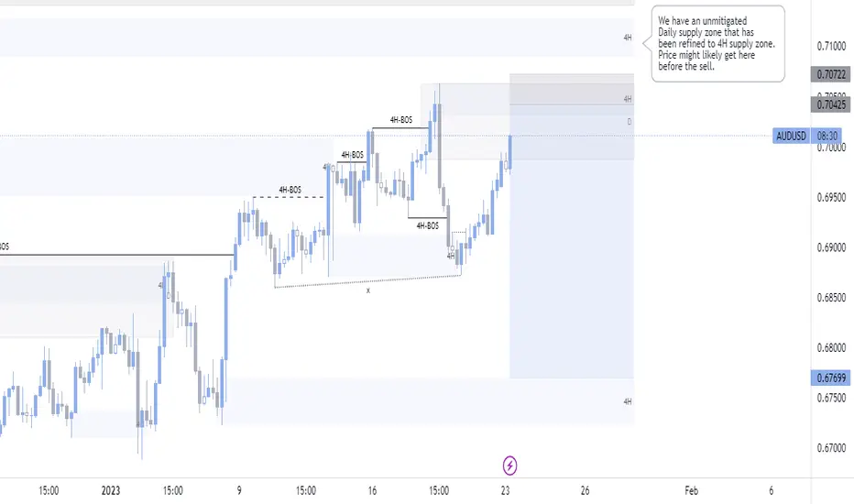Click the AUDUSD symbol price label
This screenshot has width=854, height=504.
tap(791, 136)
